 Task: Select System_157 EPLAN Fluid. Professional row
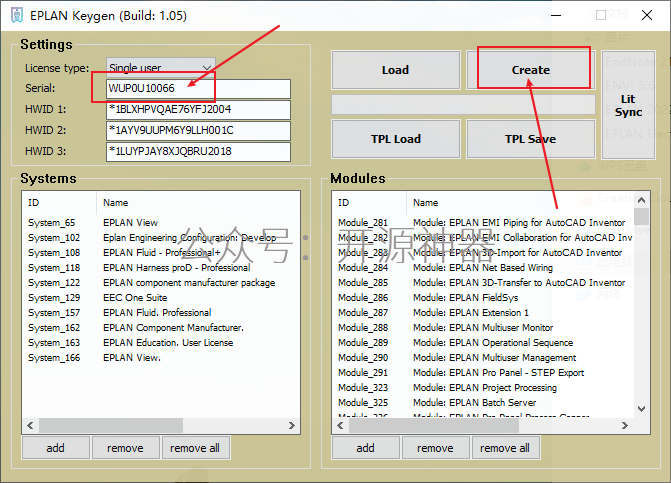161,313
